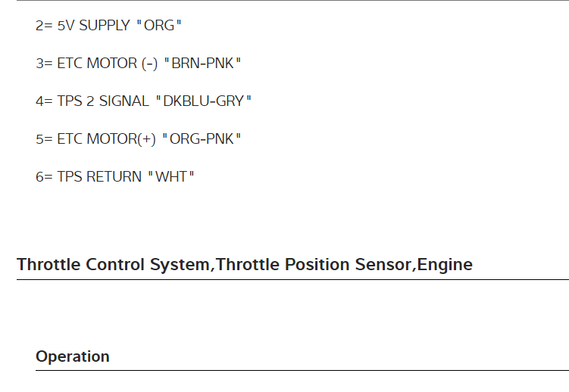Click the word "Engine" in the heading
The width and height of the screenshot is (569, 392).
pyautogui.click(x=445, y=265)
